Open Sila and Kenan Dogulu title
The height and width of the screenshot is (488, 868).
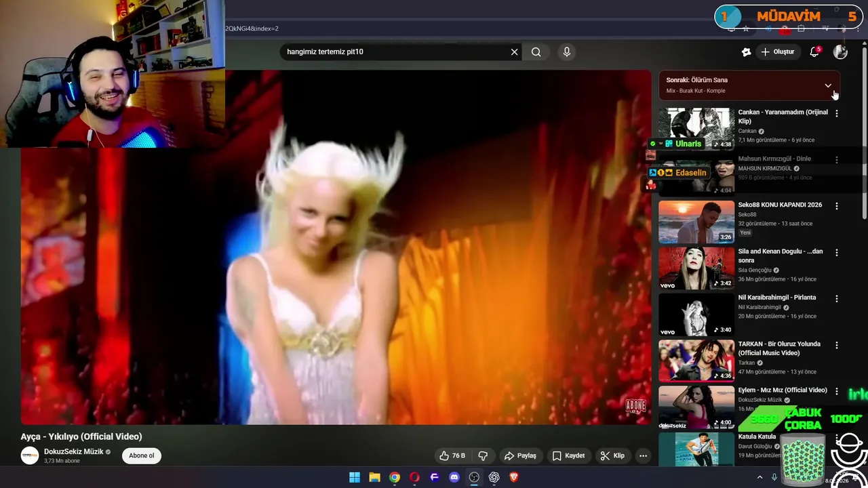(x=781, y=256)
